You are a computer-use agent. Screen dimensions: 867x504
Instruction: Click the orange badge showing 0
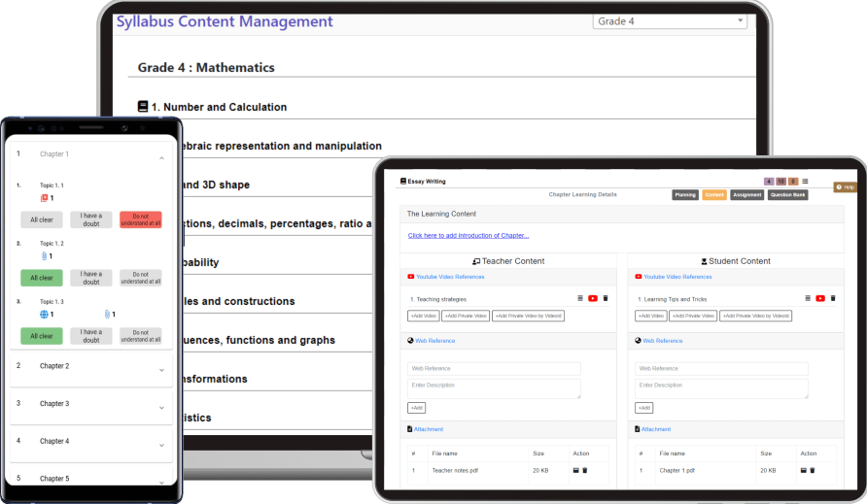pos(793,182)
